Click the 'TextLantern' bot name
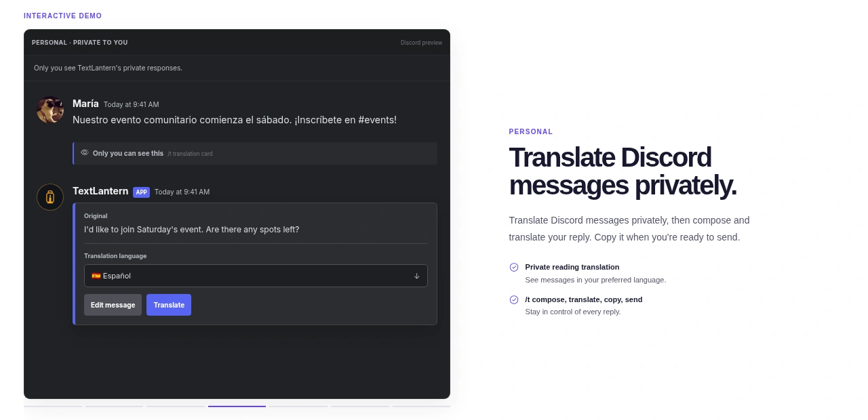 [100, 191]
